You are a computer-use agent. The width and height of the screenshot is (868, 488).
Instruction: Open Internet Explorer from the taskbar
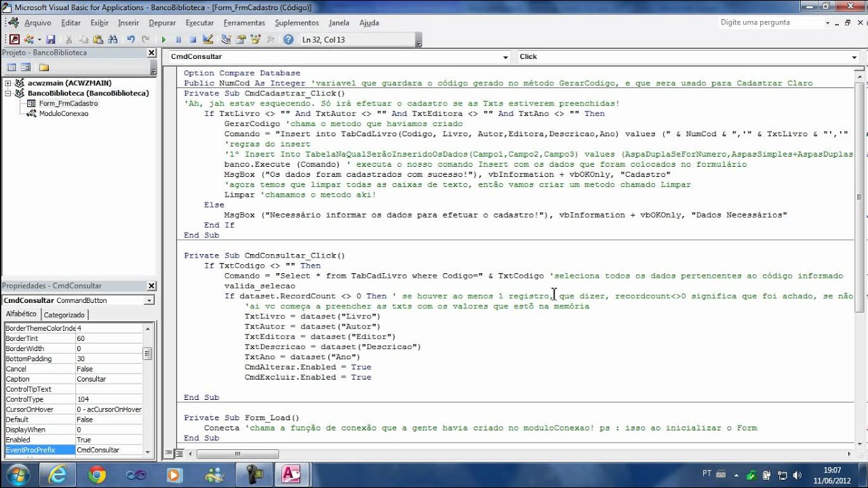pos(59,474)
